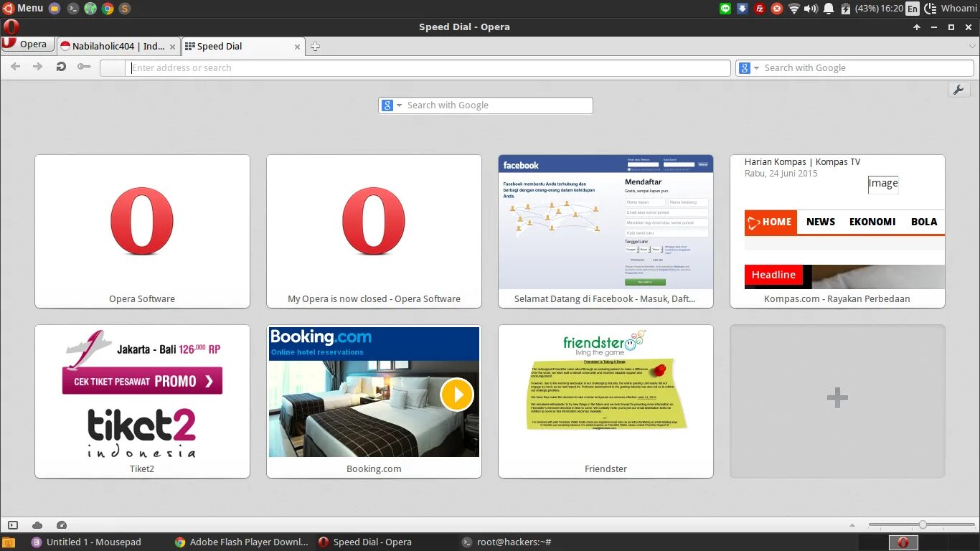Open Speed Dial configuration wrench icon
Viewport: 980px width, 551px height.
(x=959, y=90)
